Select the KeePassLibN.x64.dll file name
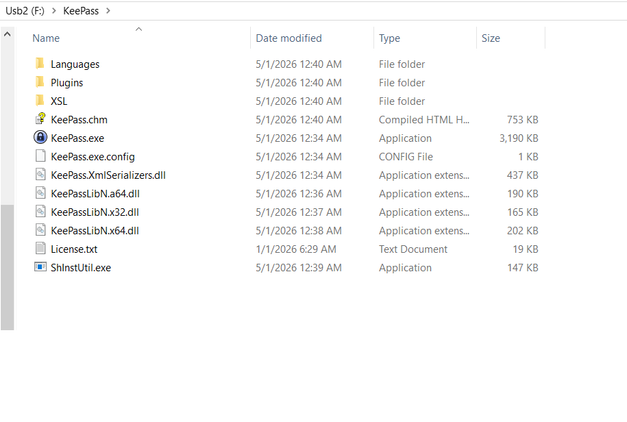 click(95, 230)
